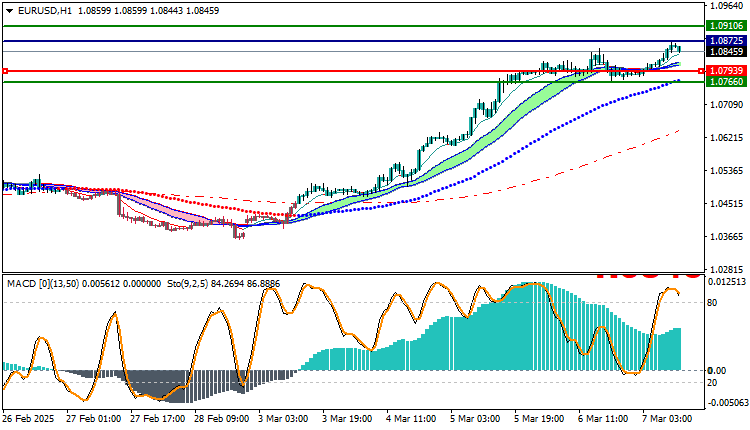Click the 28 Feb 09:00 time label
Screen dimensions: 750x430
click(221, 419)
